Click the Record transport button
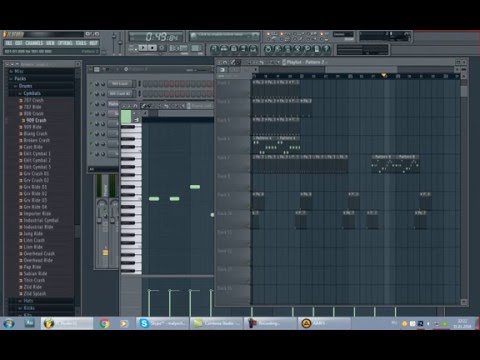480x360 pixels. tap(162, 48)
